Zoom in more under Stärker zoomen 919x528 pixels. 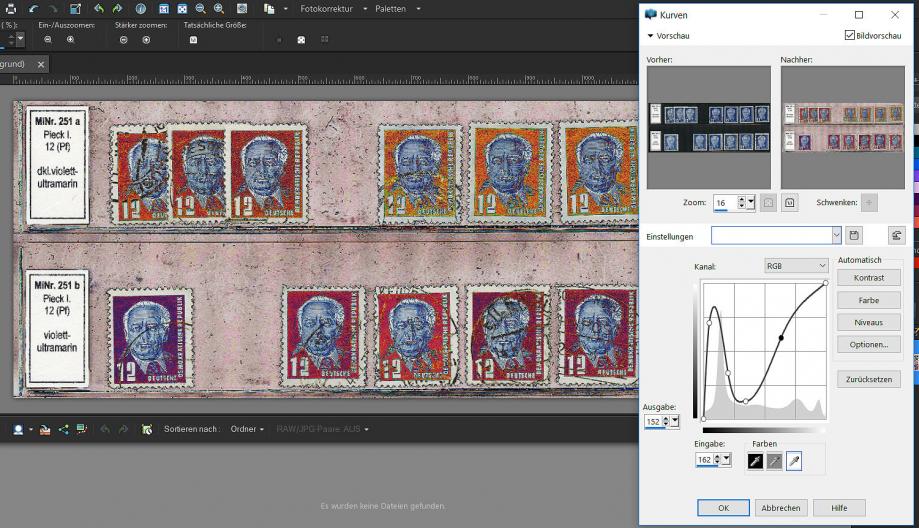(x=147, y=40)
